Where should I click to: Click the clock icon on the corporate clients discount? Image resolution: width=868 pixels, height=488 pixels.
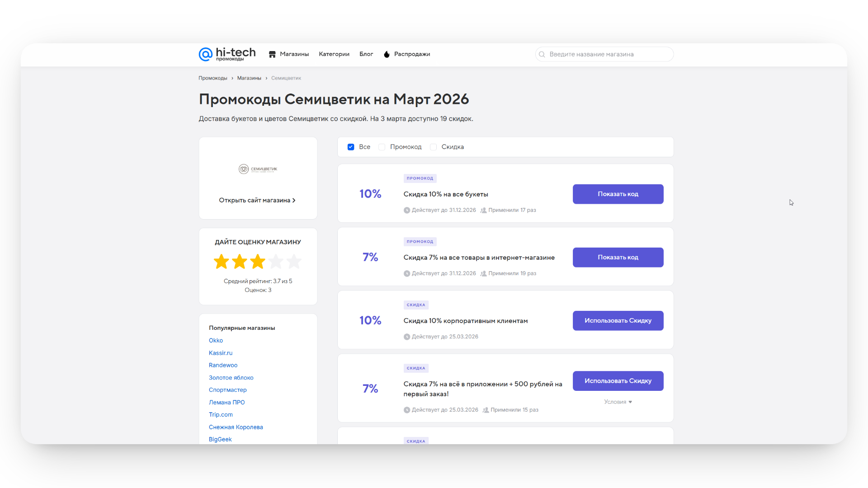(408, 337)
